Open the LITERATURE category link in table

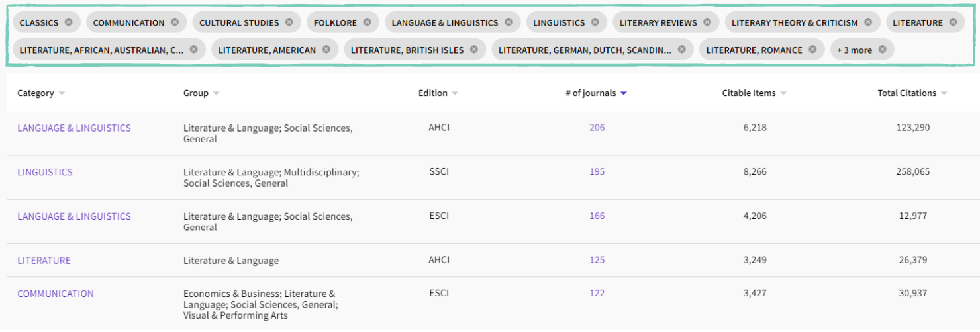(44, 261)
